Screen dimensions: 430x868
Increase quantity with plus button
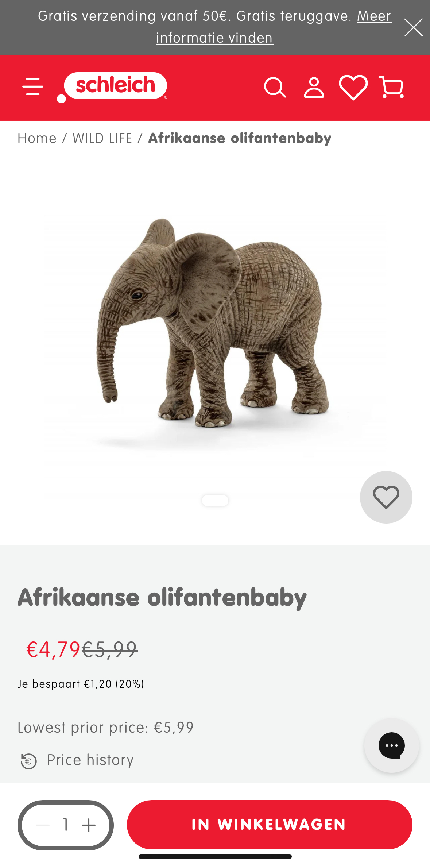(89, 825)
